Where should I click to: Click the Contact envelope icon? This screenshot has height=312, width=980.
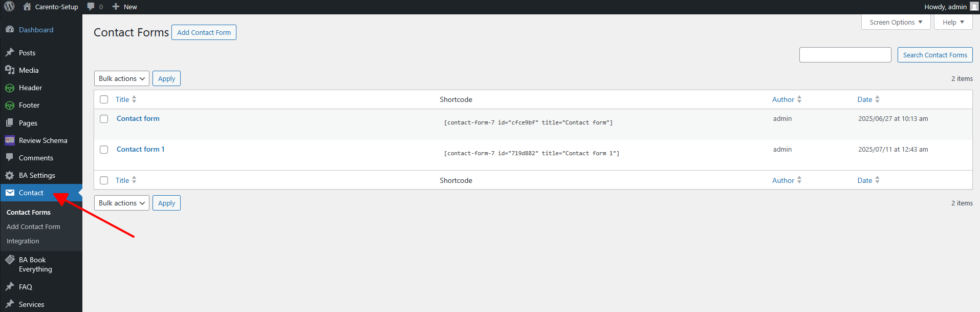(10, 193)
